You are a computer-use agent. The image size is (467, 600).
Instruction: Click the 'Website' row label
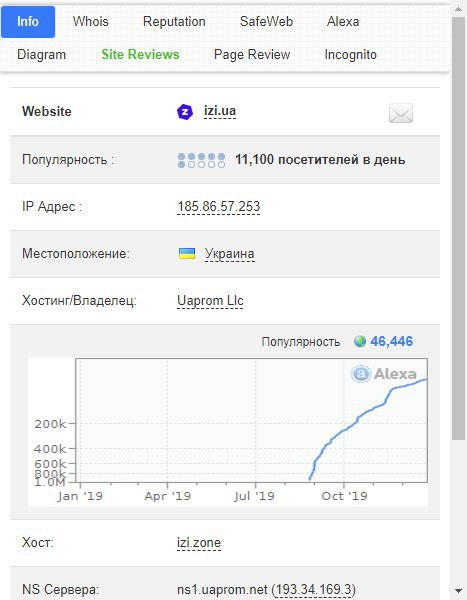click(x=47, y=112)
